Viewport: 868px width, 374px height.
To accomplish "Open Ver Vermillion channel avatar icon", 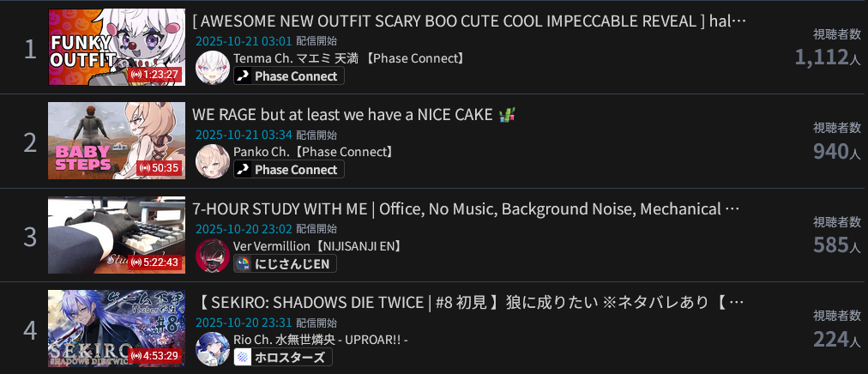I will click(x=213, y=255).
